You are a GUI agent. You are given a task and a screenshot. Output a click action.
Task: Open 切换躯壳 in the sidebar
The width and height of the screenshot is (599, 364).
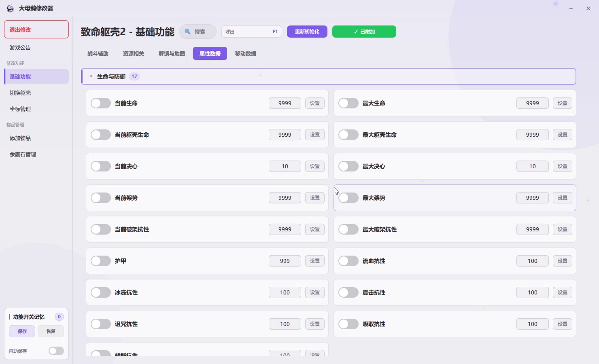36,93
